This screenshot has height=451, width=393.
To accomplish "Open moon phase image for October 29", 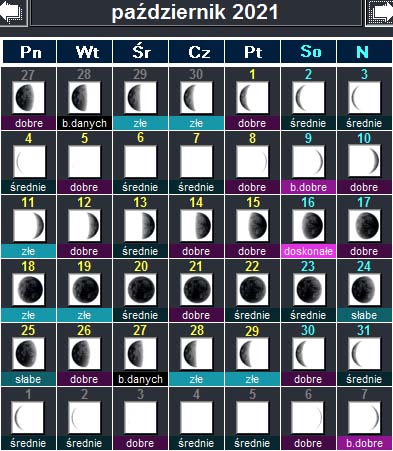I will 252,354.
